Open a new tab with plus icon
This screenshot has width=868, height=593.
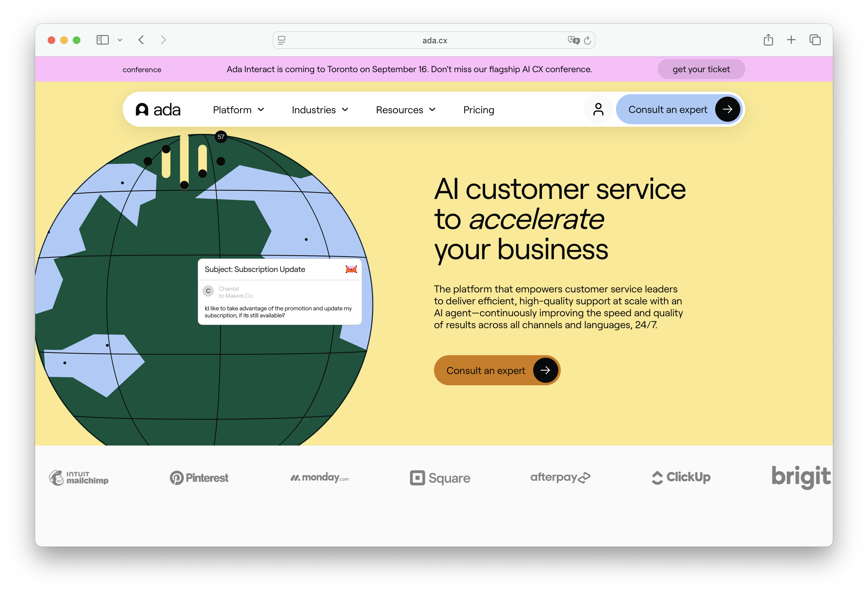tap(791, 40)
